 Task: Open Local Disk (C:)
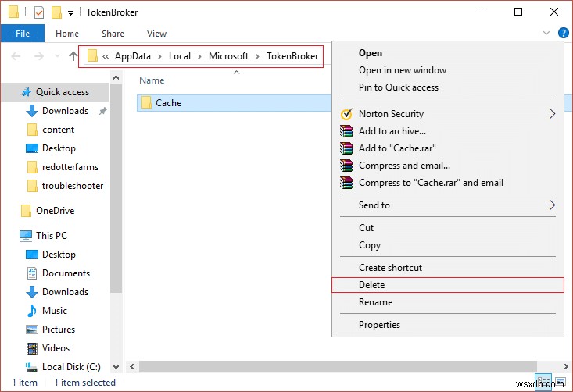[x=71, y=367]
